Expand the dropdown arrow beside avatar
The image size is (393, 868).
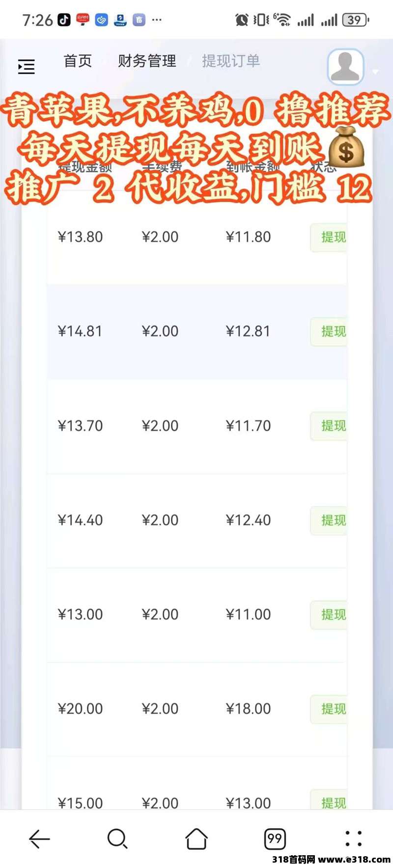pyautogui.click(x=375, y=72)
